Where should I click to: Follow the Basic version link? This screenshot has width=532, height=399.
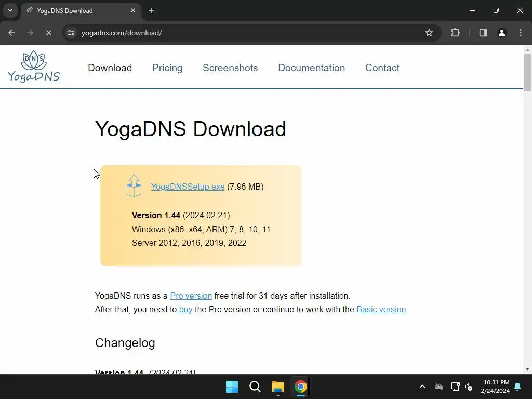pos(381,310)
